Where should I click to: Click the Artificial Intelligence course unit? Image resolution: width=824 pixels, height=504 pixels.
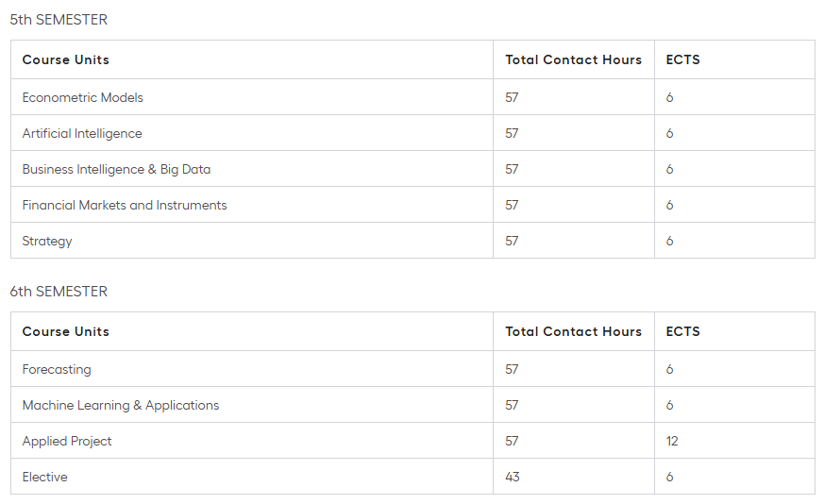[x=82, y=133]
